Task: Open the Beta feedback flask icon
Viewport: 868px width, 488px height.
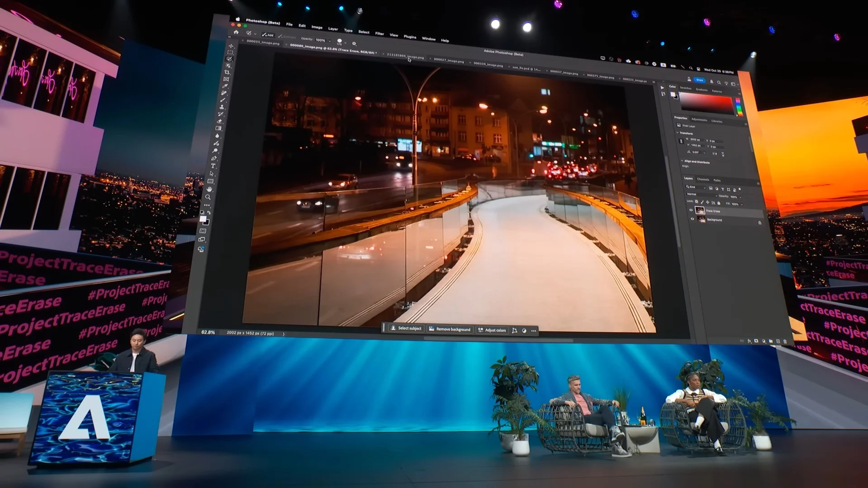Action: (x=689, y=79)
